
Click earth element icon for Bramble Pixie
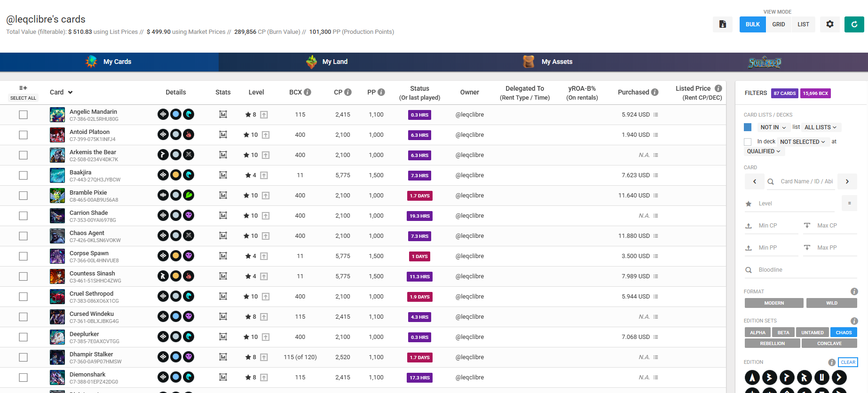point(189,195)
